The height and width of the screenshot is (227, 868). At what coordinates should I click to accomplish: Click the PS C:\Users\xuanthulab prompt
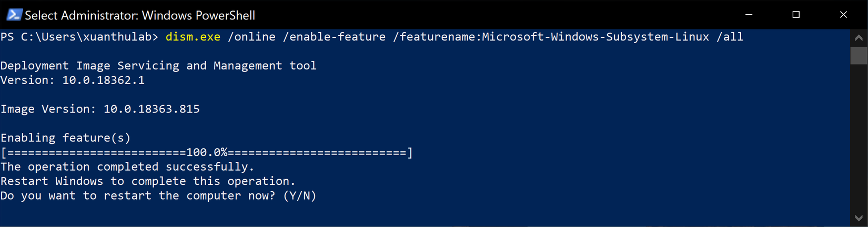[79, 37]
